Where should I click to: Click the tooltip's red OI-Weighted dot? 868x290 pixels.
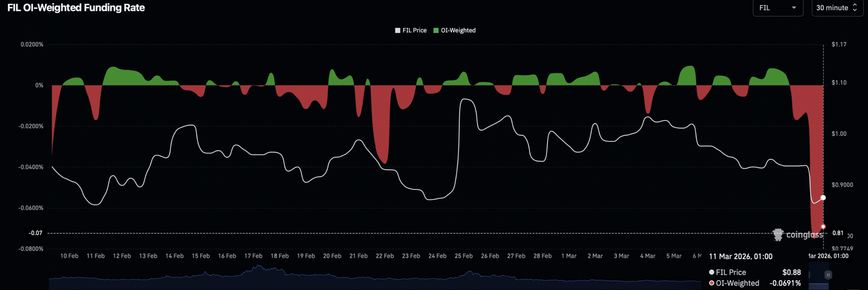(x=711, y=283)
